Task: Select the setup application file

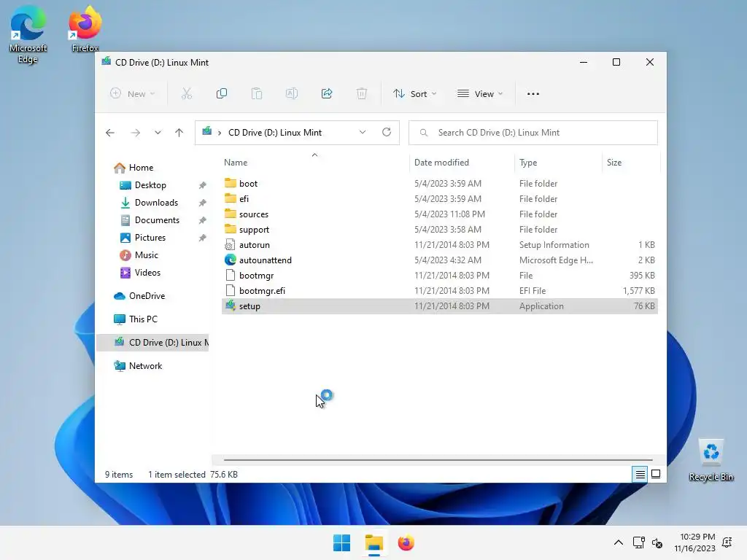Action: coord(439,306)
